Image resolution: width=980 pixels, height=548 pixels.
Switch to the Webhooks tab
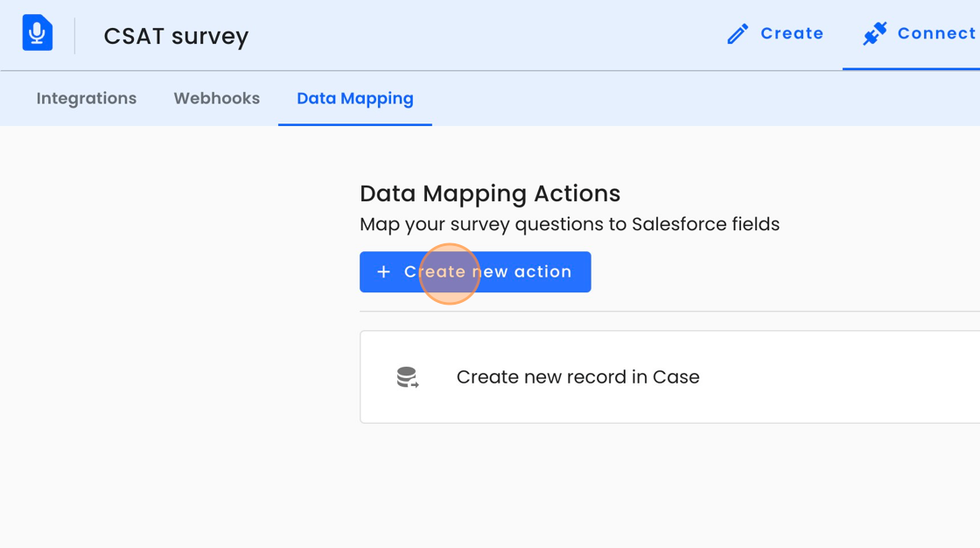(216, 98)
